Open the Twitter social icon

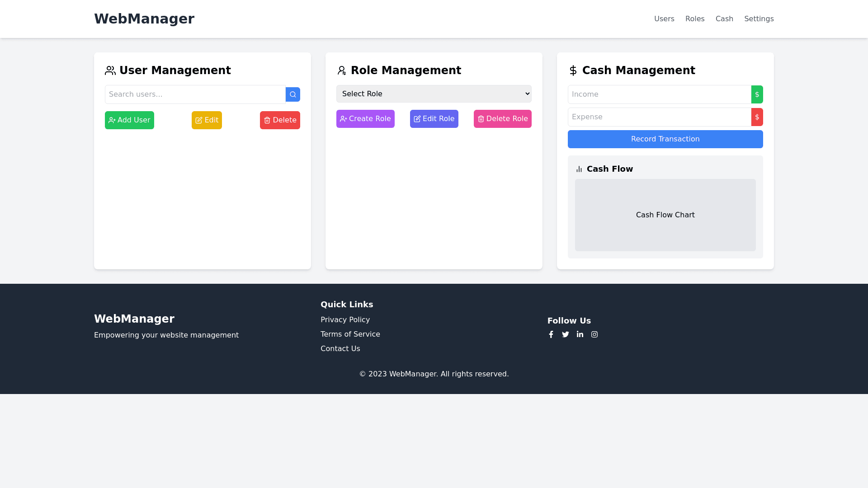coord(566,334)
